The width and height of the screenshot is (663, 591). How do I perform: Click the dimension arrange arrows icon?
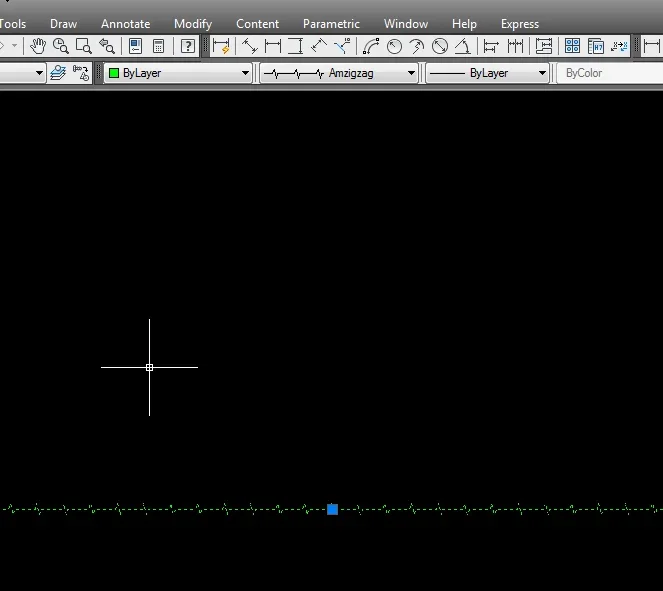619,46
